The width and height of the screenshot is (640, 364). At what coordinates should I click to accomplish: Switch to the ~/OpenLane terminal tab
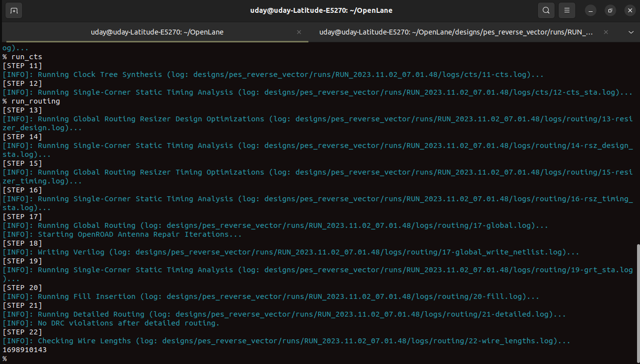[x=157, y=32]
